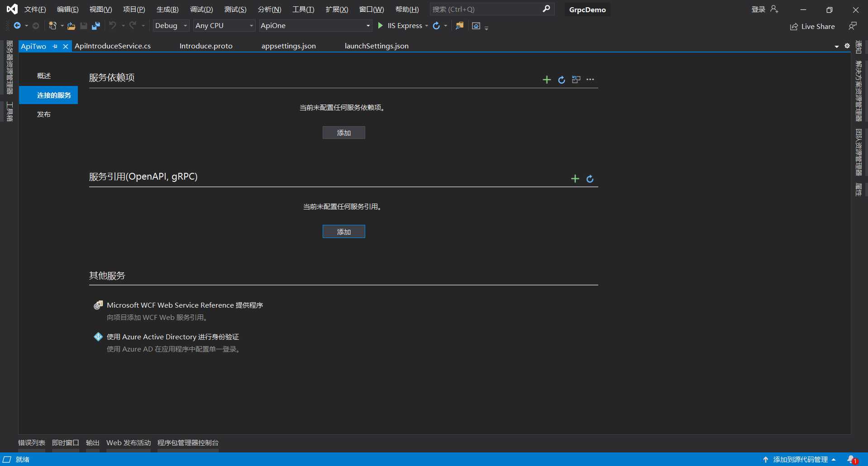Open the 编辑(E) menu
Viewport: 868px width, 466px height.
pos(68,10)
